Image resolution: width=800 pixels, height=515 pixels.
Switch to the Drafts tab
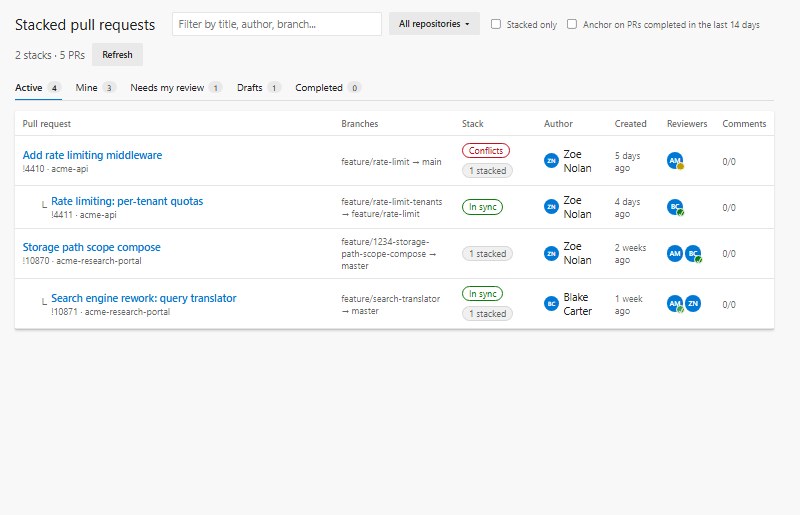259,88
